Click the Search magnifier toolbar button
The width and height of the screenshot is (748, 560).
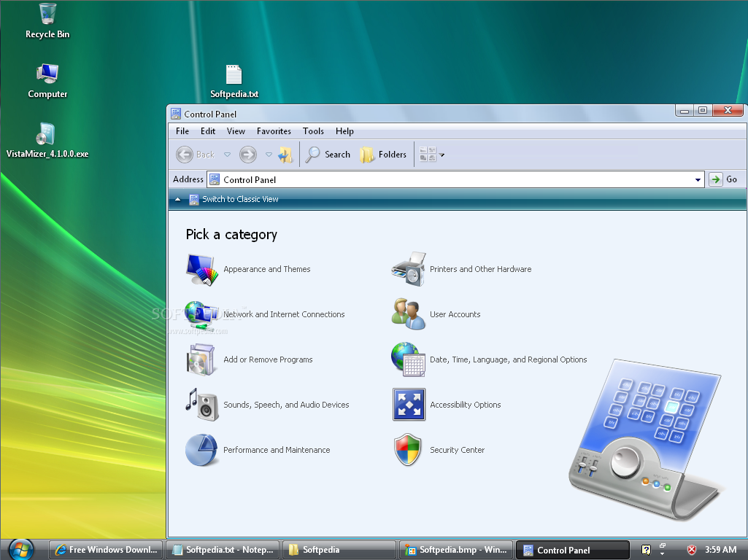[x=328, y=155]
